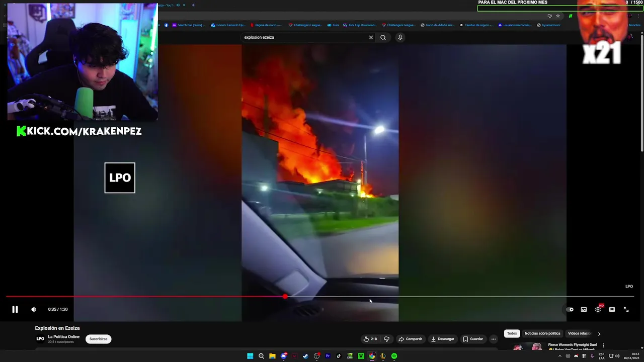The image size is (644, 362).
Task: Open the 'Correo: Facundo' bookmark
Action: (228, 25)
